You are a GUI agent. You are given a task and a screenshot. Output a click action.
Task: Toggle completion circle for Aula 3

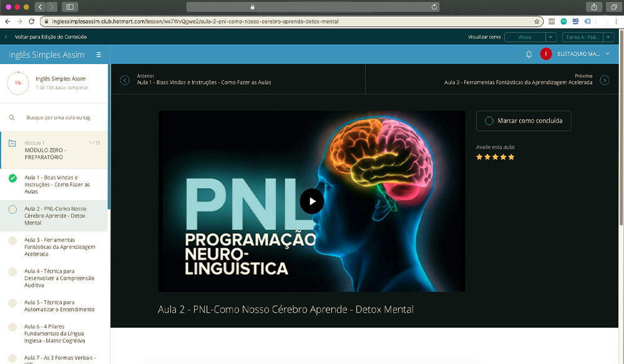coord(12,241)
